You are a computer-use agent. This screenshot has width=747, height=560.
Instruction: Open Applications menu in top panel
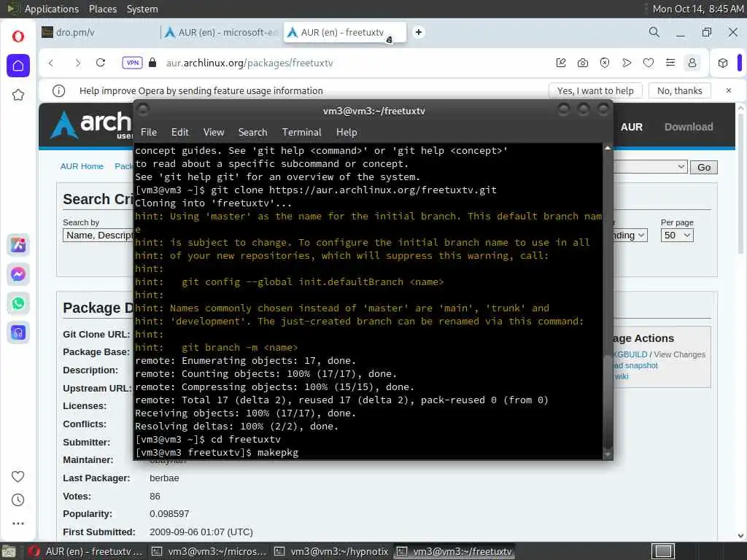(52, 9)
